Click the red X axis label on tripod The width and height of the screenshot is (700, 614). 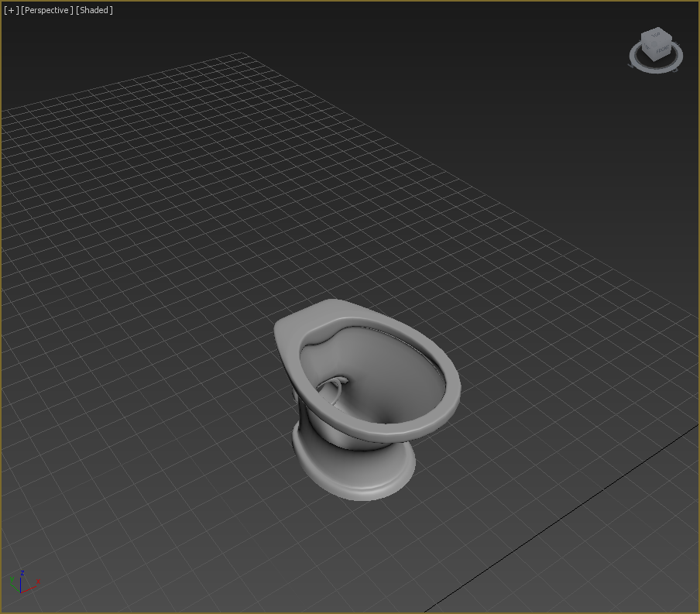point(38,581)
